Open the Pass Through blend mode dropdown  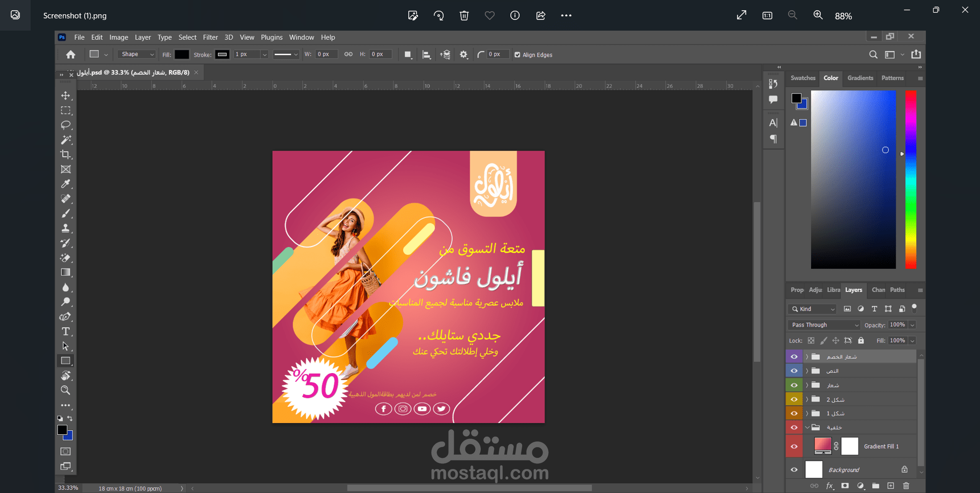pos(824,325)
